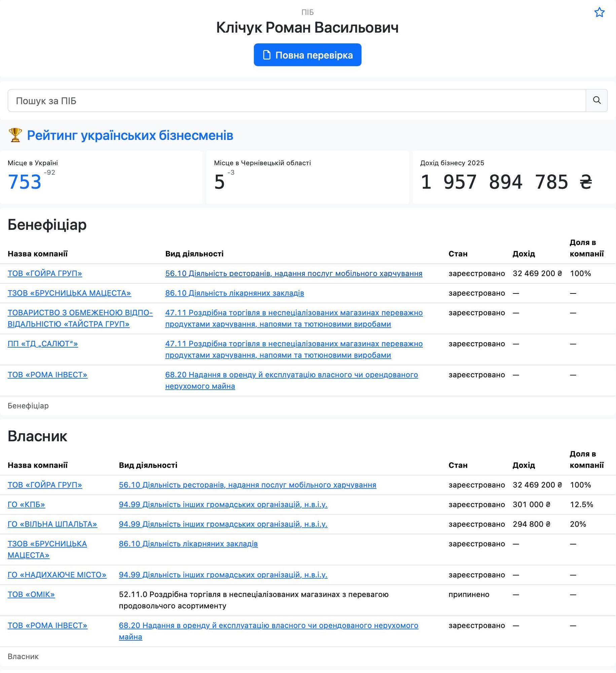
Task: Open ТЗОВ «БРУСНИЦЬКА МАЦЕСТА» in Бенефіціар table
Action: (69, 293)
